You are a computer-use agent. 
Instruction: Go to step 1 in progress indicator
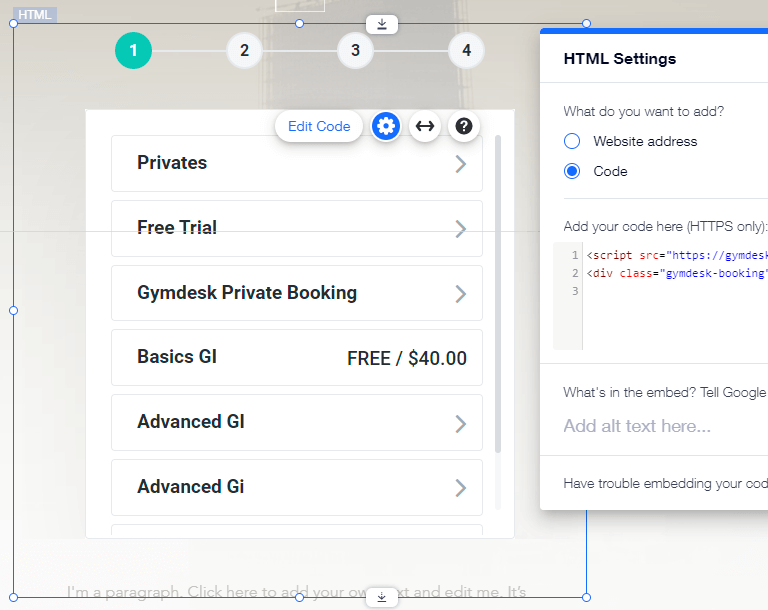click(x=133, y=50)
